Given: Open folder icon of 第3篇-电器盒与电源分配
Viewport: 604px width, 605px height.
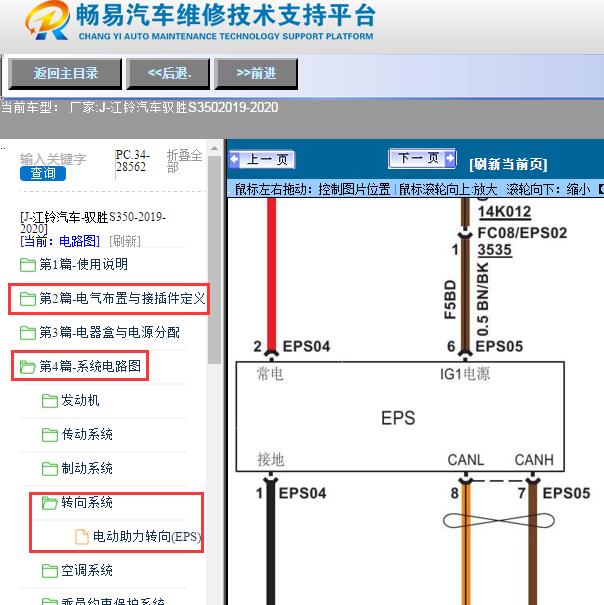Looking at the screenshot, I should click(28, 333).
